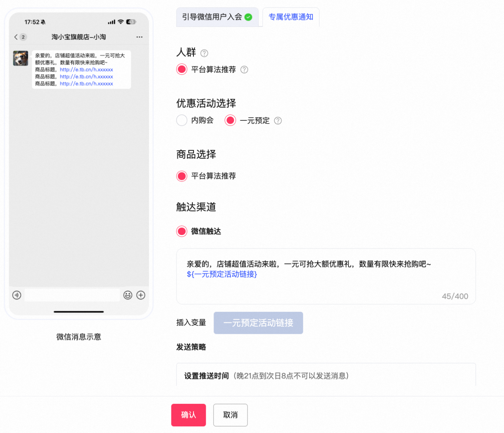Click the dog avatar in chat preview

pyautogui.click(x=20, y=58)
